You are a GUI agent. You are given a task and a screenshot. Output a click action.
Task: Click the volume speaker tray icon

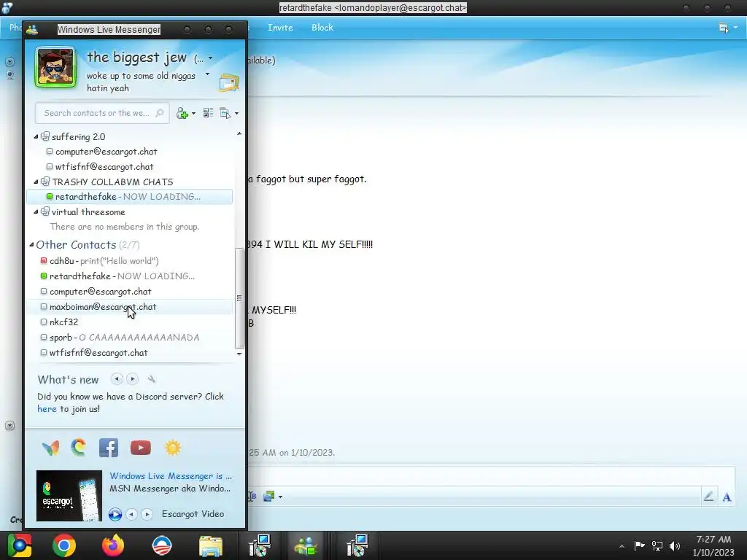tap(675, 545)
